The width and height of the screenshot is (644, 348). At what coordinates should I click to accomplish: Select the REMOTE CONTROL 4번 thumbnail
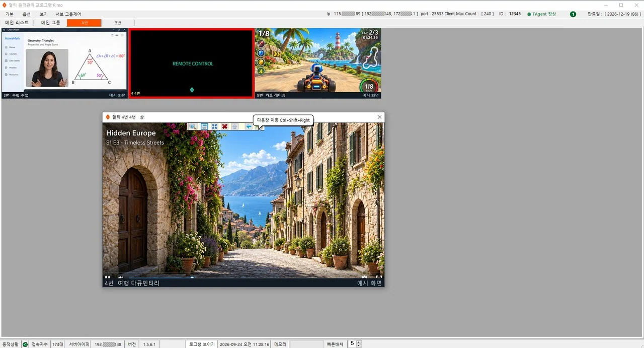click(x=192, y=63)
